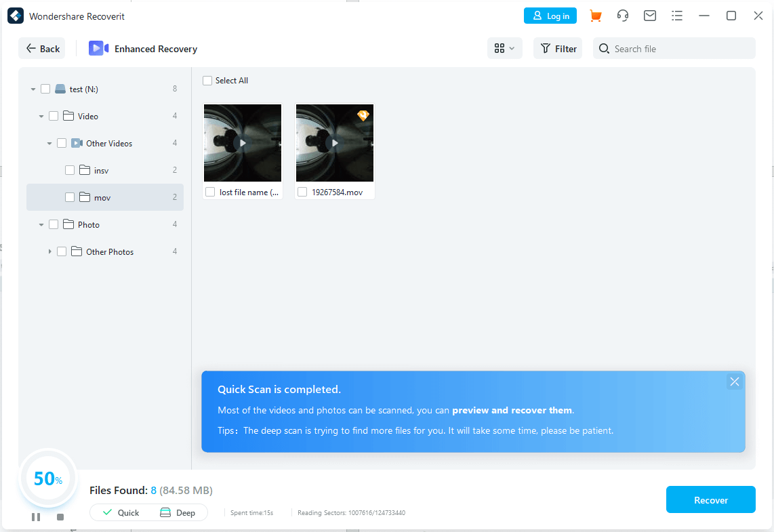Click the Other Photos folder icon
Image resolution: width=774 pixels, height=532 pixels.
click(77, 251)
